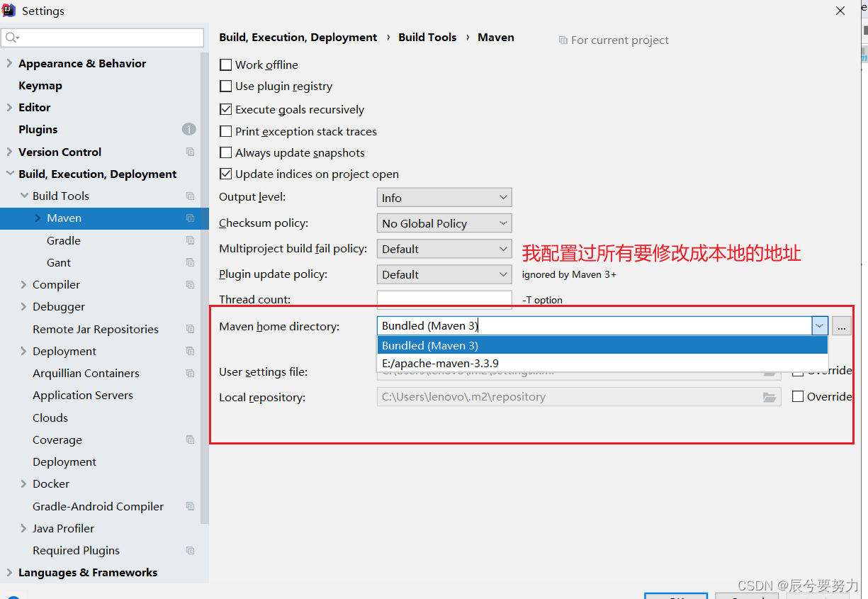Screen dimensions: 868x599
Task: Expand the Debugger node
Action: 23,306
